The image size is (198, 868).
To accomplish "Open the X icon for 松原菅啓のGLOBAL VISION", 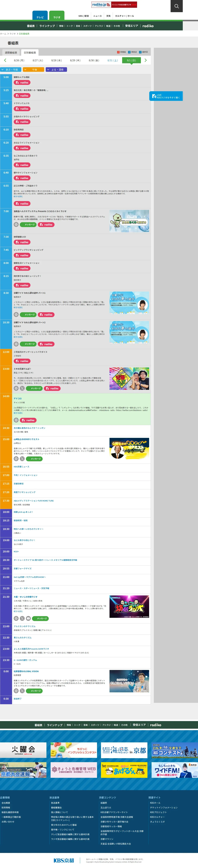I will [x=22, y=691].
